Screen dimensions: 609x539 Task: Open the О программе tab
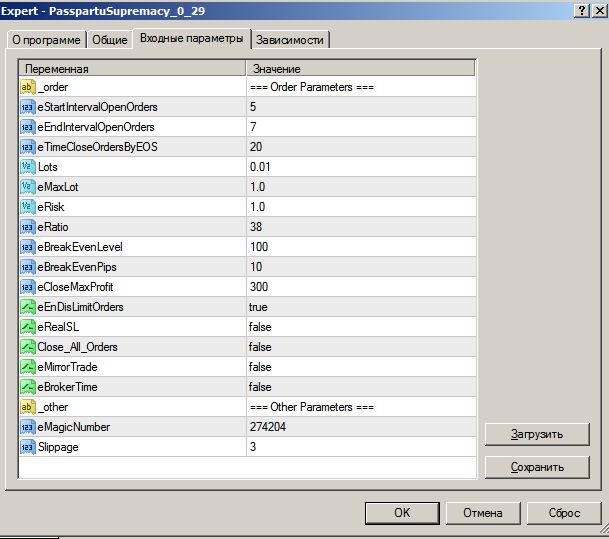pyautogui.click(x=46, y=40)
